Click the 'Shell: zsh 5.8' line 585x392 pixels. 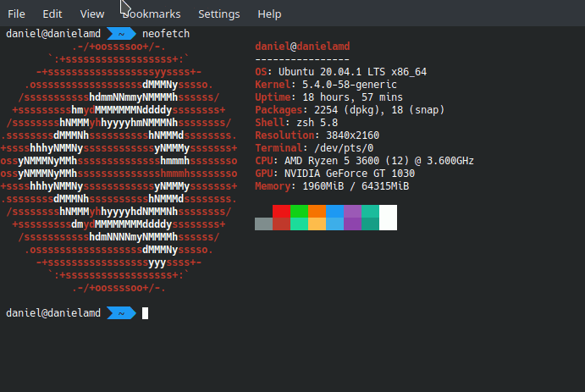click(x=296, y=122)
